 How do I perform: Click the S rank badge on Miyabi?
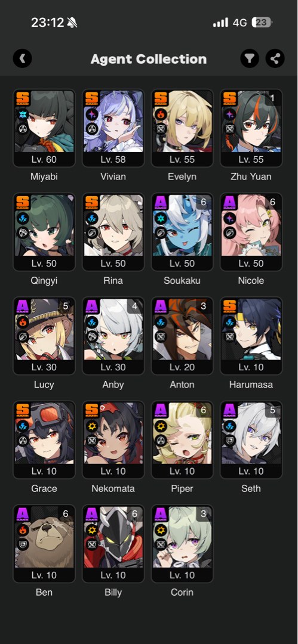point(23,100)
